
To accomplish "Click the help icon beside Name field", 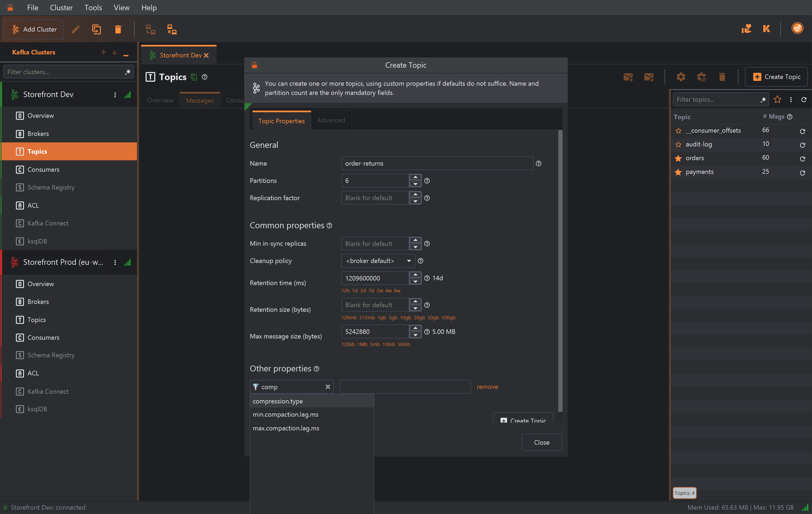I will 539,163.
